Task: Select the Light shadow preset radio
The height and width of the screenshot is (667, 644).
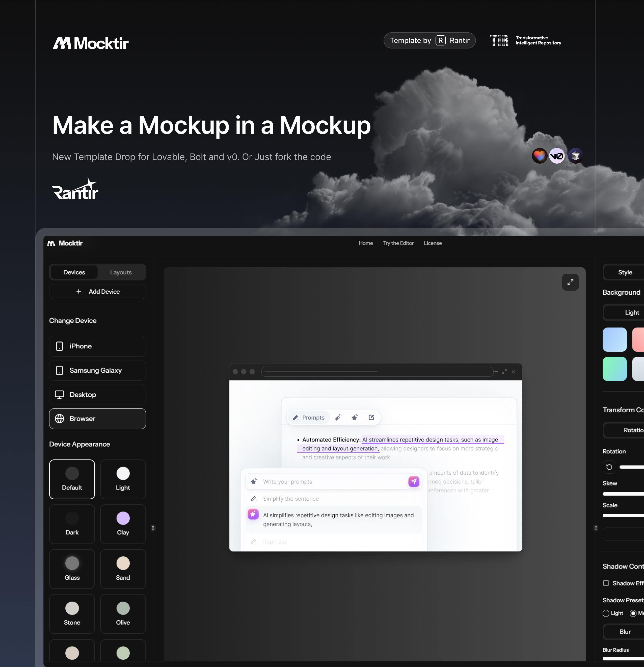Action: (x=606, y=613)
